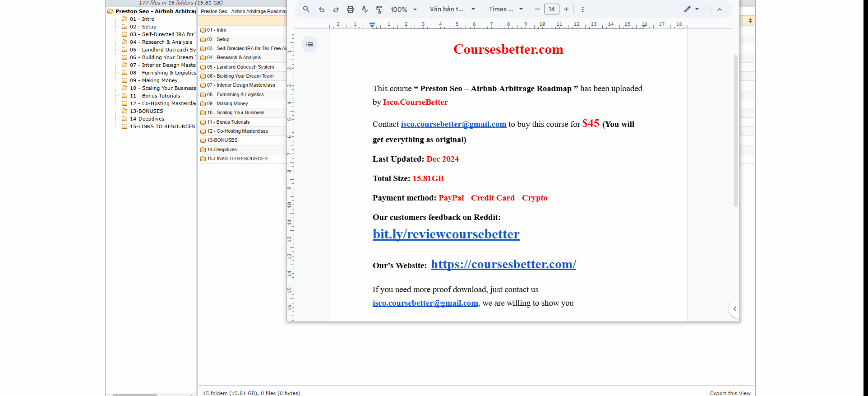
Task: Open the document outline icon
Action: (x=309, y=44)
